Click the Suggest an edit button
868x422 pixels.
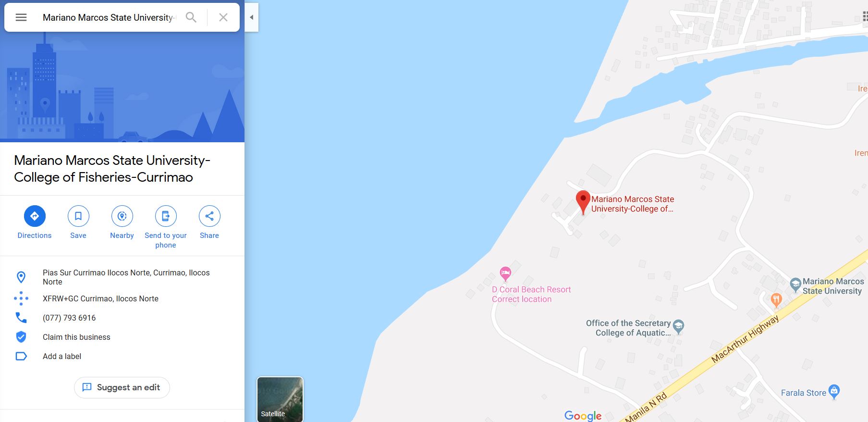pyautogui.click(x=122, y=387)
